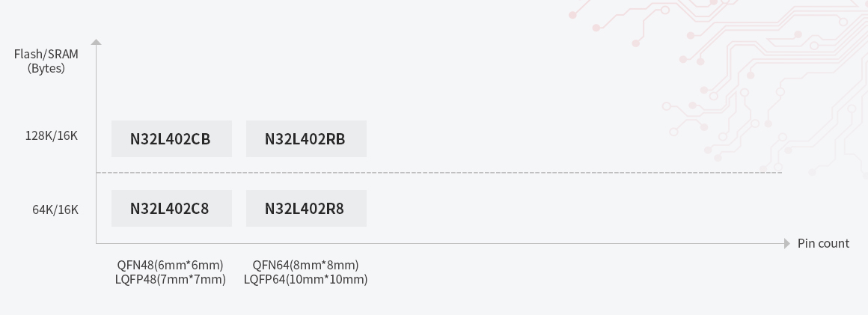Select the 128K/16K memory row label
The image size is (868, 315).
[x=52, y=135]
